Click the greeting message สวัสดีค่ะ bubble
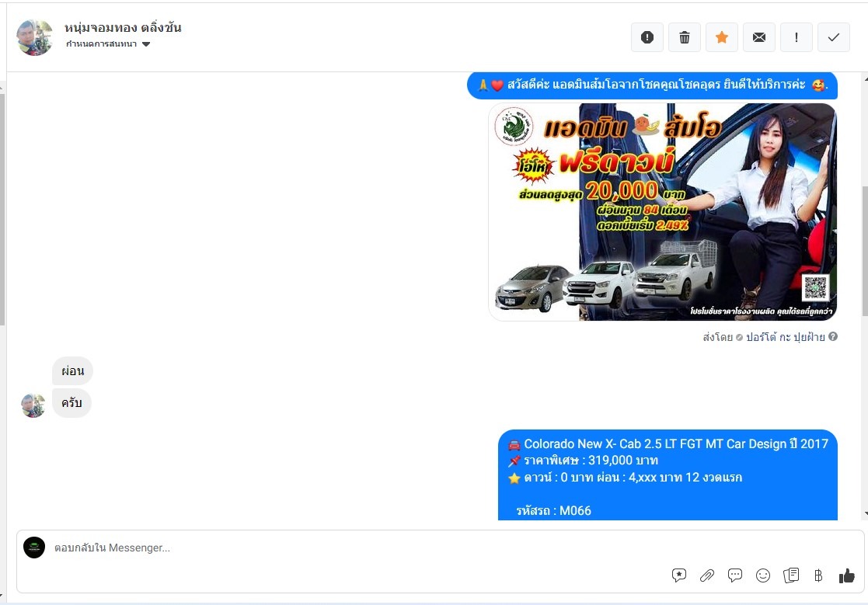 tap(652, 85)
